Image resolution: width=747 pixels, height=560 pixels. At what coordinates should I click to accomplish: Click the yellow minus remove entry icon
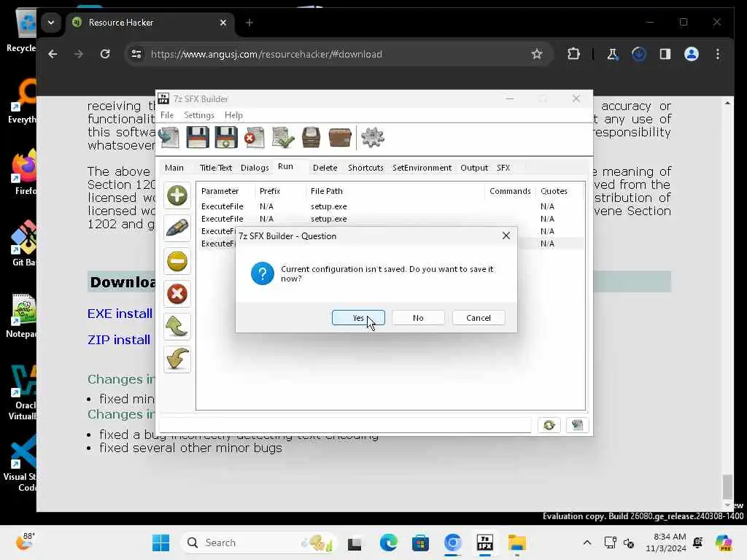177,261
